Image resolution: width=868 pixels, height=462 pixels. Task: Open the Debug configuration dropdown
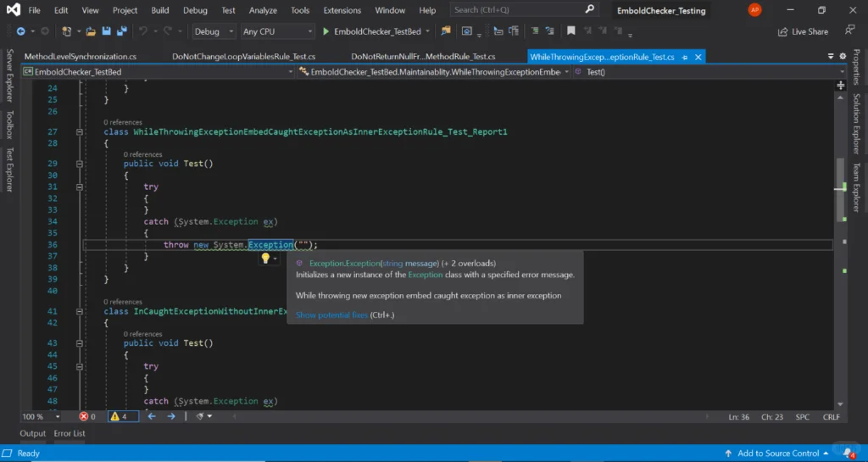(214, 31)
